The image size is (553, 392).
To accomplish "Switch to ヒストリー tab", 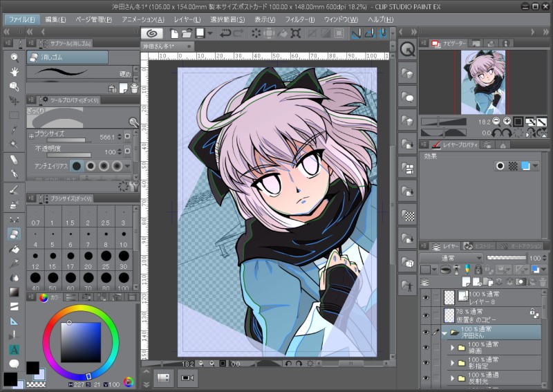I will [x=478, y=246].
